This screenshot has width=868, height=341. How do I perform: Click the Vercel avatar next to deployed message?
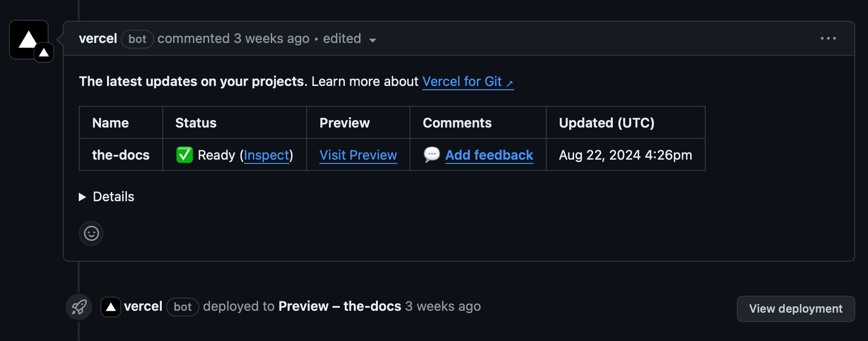click(110, 307)
